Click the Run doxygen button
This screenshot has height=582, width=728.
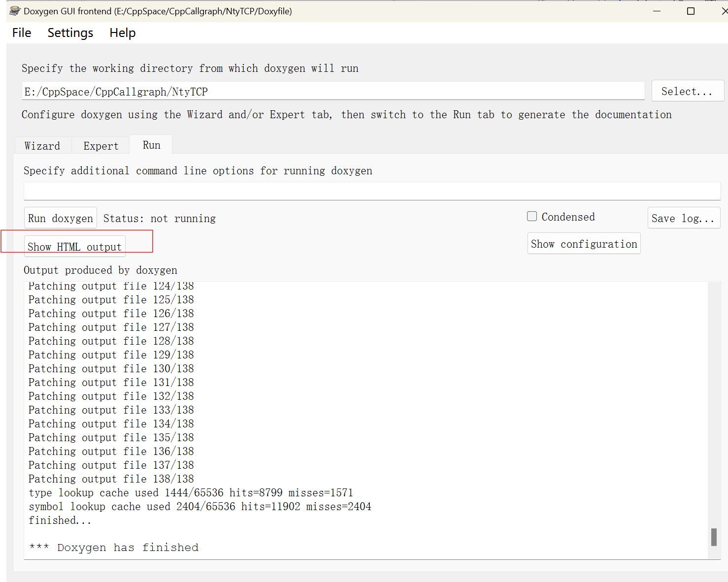point(61,218)
